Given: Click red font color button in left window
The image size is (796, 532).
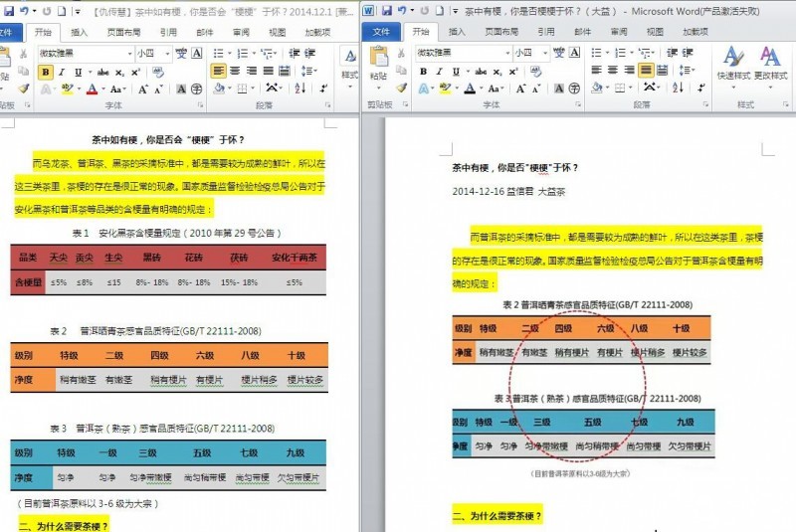Looking at the screenshot, I should tap(92, 89).
